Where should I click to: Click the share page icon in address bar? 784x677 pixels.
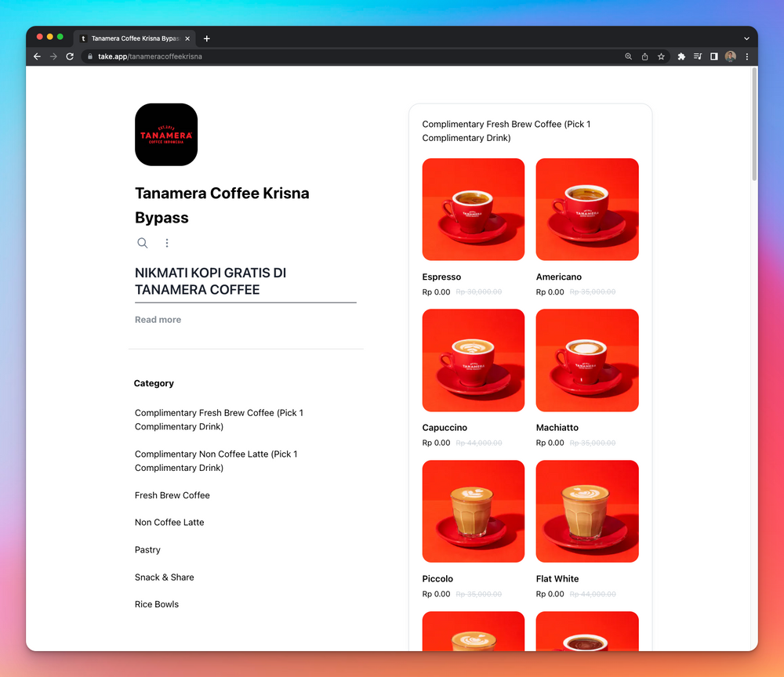(645, 56)
